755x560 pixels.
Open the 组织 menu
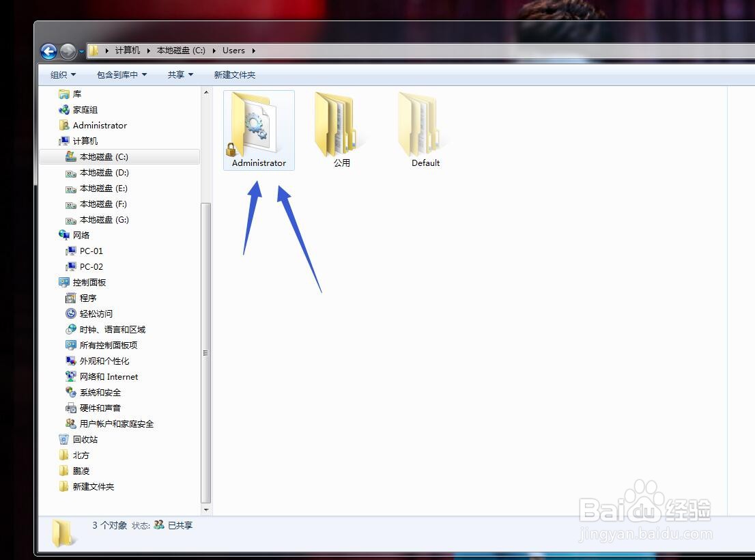63,74
